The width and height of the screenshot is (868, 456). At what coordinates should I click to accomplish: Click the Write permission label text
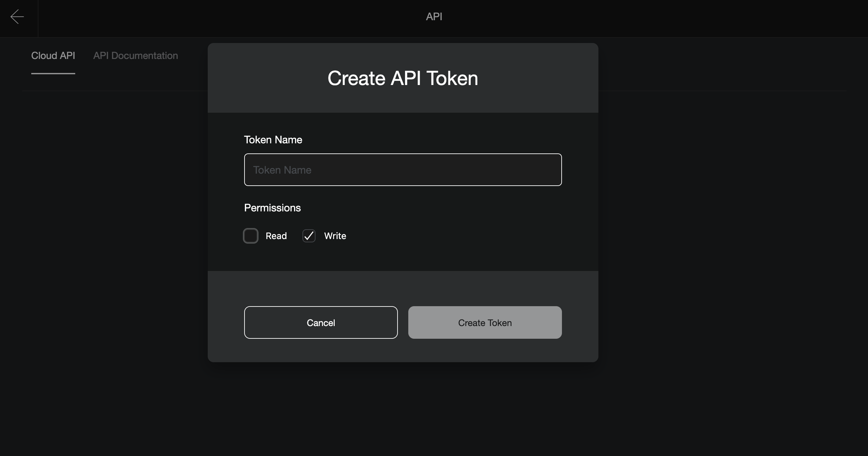[335, 236]
